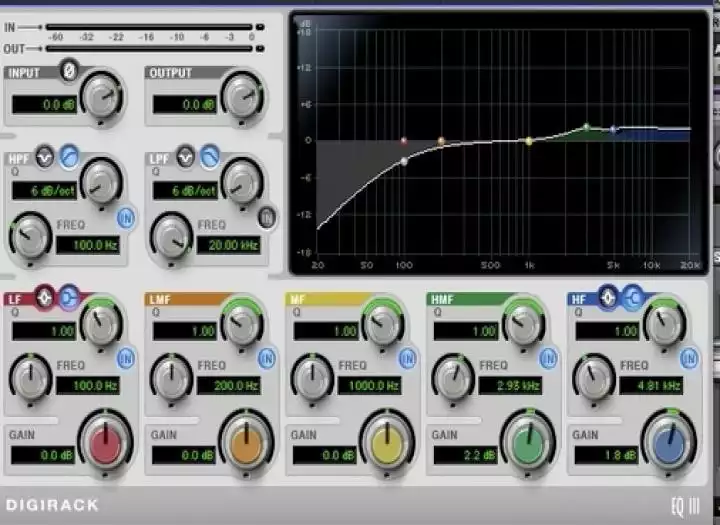Image resolution: width=720 pixels, height=525 pixels.
Task: Select the HF peak filter type icon
Action: (x=608, y=298)
